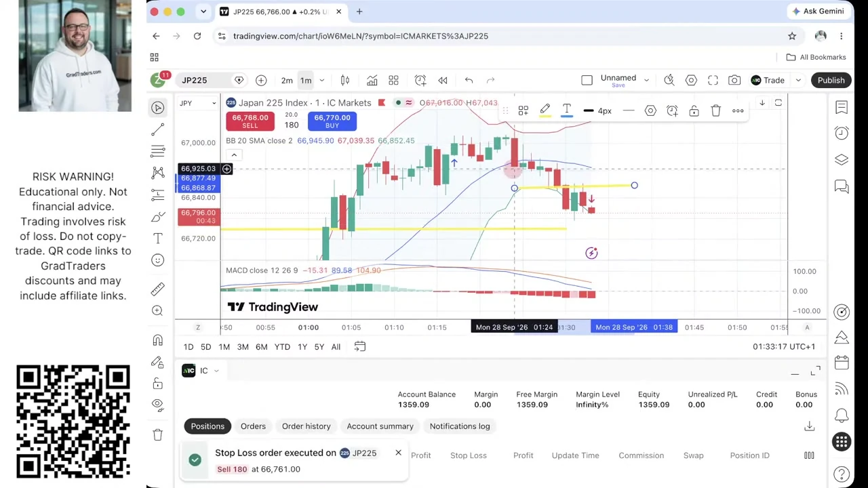The image size is (868, 488).
Task: Select the trend line drawing tool
Action: [158, 129]
